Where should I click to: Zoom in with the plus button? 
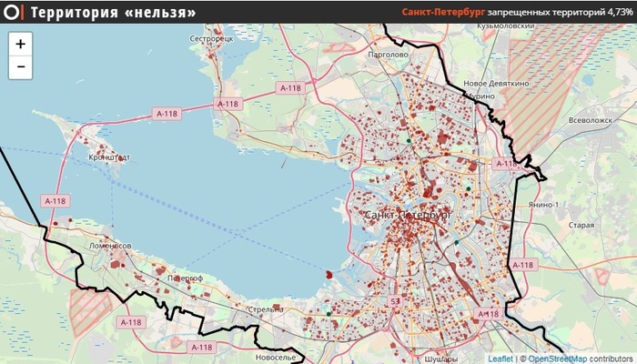[20, 44]
